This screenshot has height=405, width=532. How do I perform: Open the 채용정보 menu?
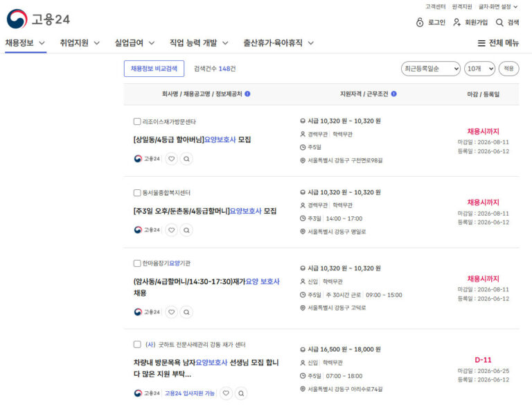19,43
